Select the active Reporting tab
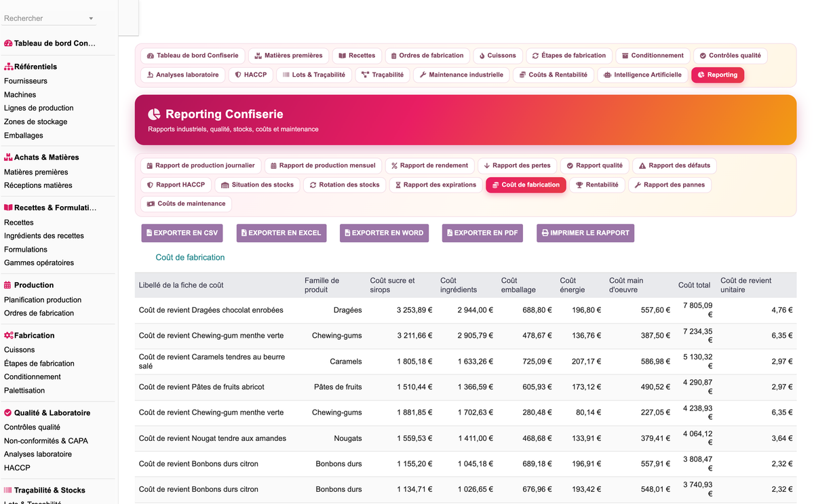814x504 pixels. (x=718, y=75)
